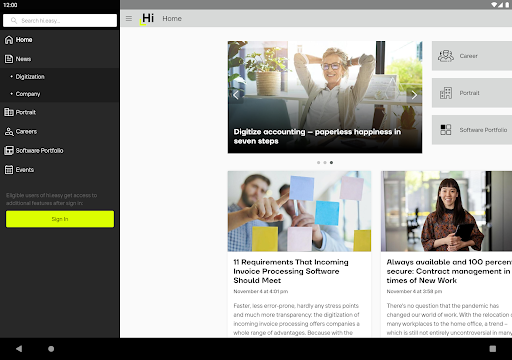Open the 11 Requirements invoice article thumbnail
512x360 pixels.
[299, 211]
